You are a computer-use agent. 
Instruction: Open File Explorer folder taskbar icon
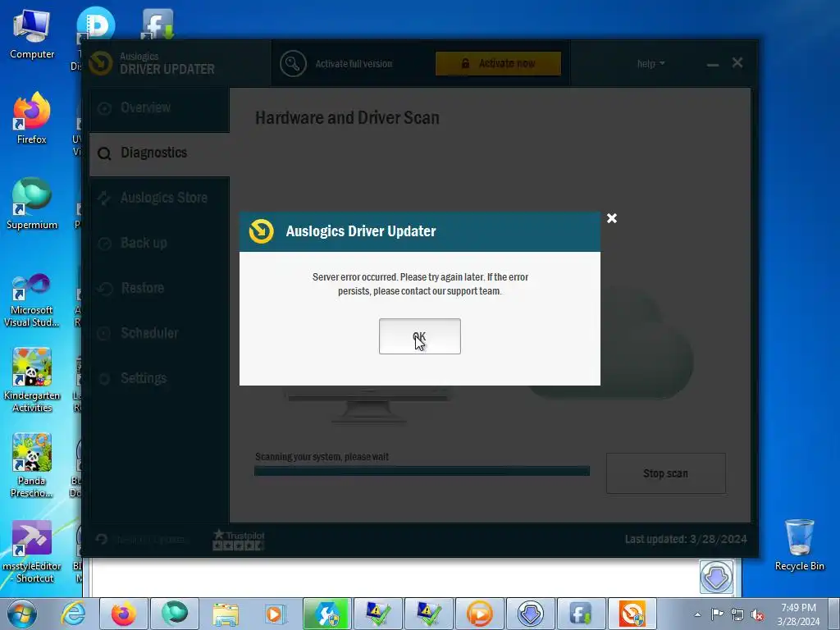click(226, 614)
